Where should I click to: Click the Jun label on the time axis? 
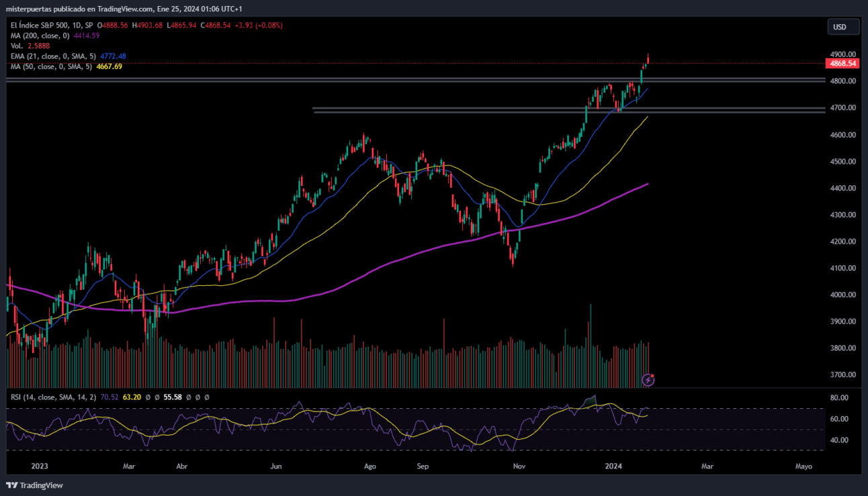276,465
